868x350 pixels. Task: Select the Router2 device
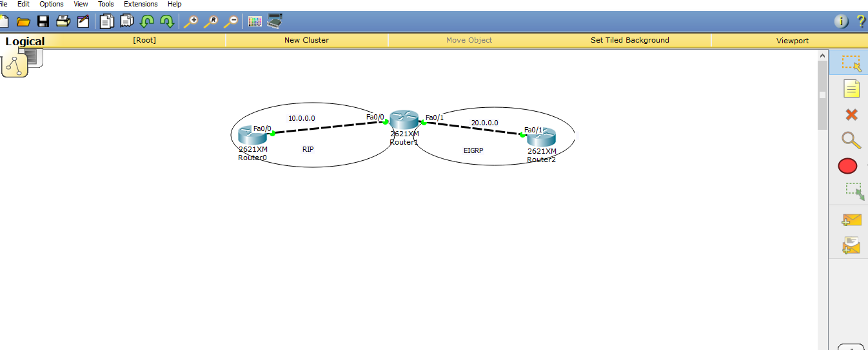click(x=541, y=137)
